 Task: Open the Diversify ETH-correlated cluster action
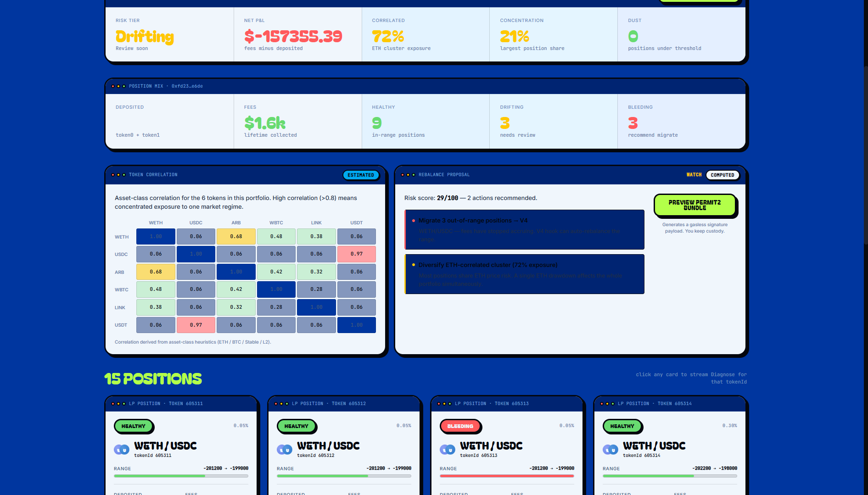point(525,274)
